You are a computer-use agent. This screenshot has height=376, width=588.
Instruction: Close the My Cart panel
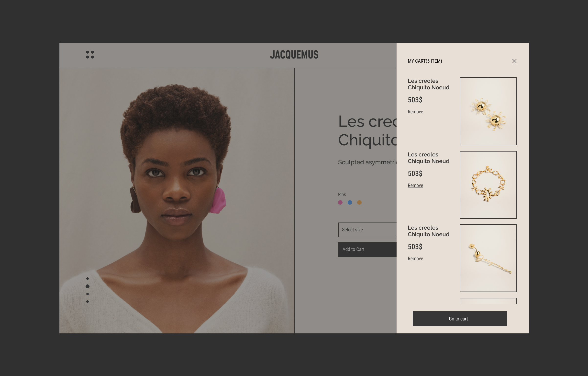[514, 61]
